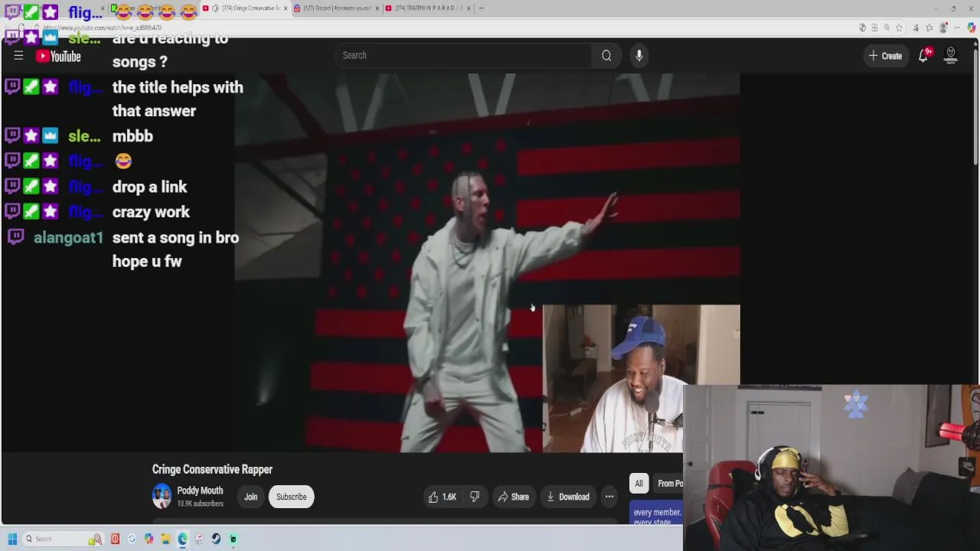Viewport: 980px width, 551px height.
Task: Add page to favorites star
Action: pos(900,28)
